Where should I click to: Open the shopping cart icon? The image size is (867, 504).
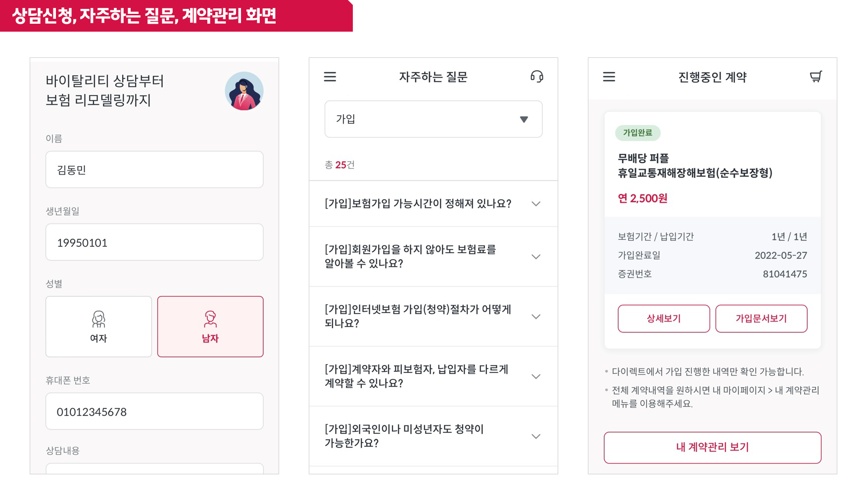point(816,77)
